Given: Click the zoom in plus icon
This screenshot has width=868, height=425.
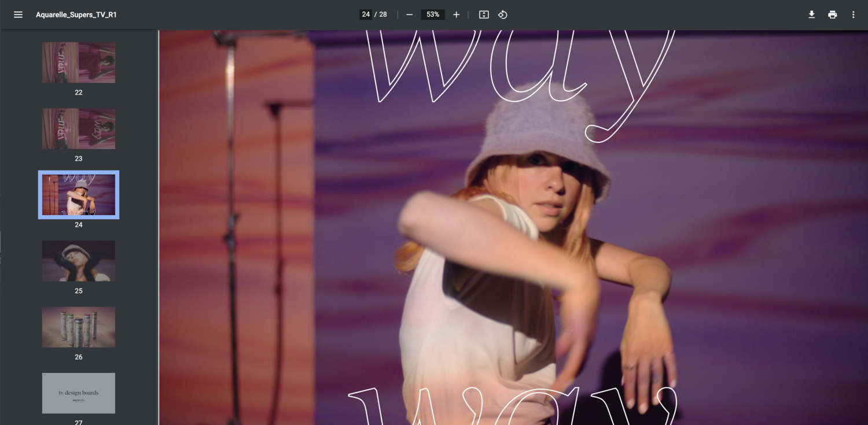Looking at the screenshot, I should (456, 14).
